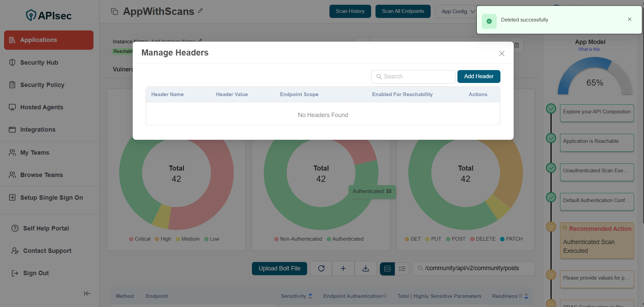Click the trash icon behind the dialog
This screenshot has width=644, height=307.
tap(517, 45)
